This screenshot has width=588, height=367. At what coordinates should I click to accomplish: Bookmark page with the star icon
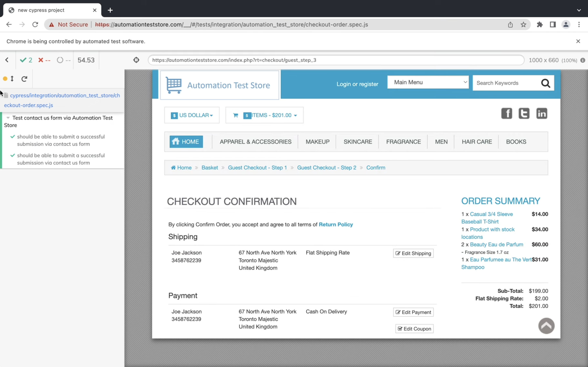coord(523,24)
